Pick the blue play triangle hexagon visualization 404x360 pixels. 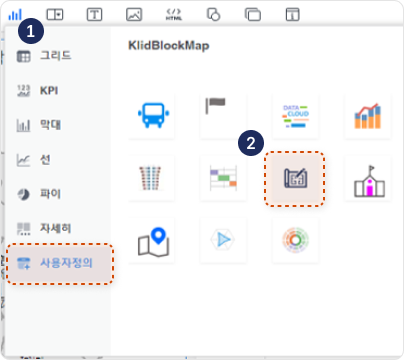click(x=223, y=240)
